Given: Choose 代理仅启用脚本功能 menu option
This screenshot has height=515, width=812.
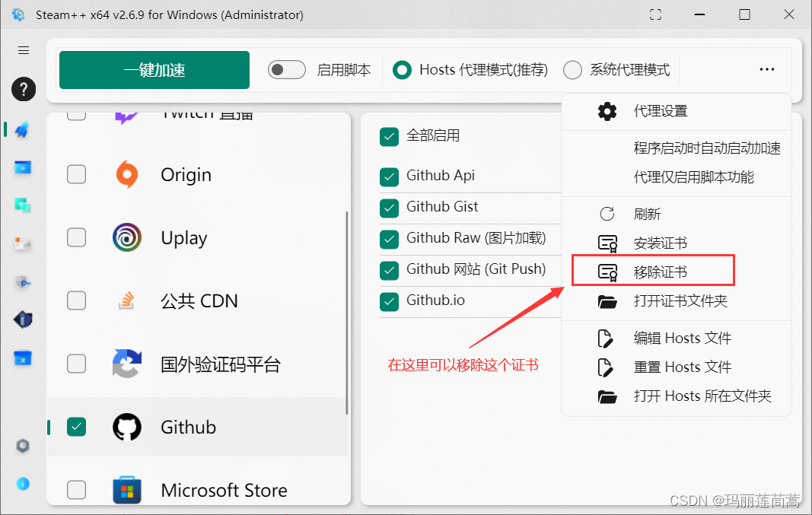Looking at the screenshot, I should (x=677, y=177).
